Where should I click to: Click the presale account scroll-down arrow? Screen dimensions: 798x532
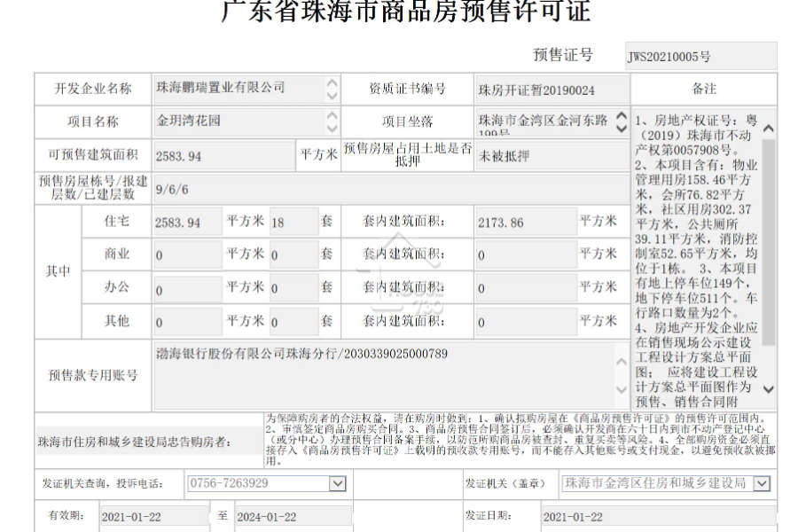coord(622,389)
